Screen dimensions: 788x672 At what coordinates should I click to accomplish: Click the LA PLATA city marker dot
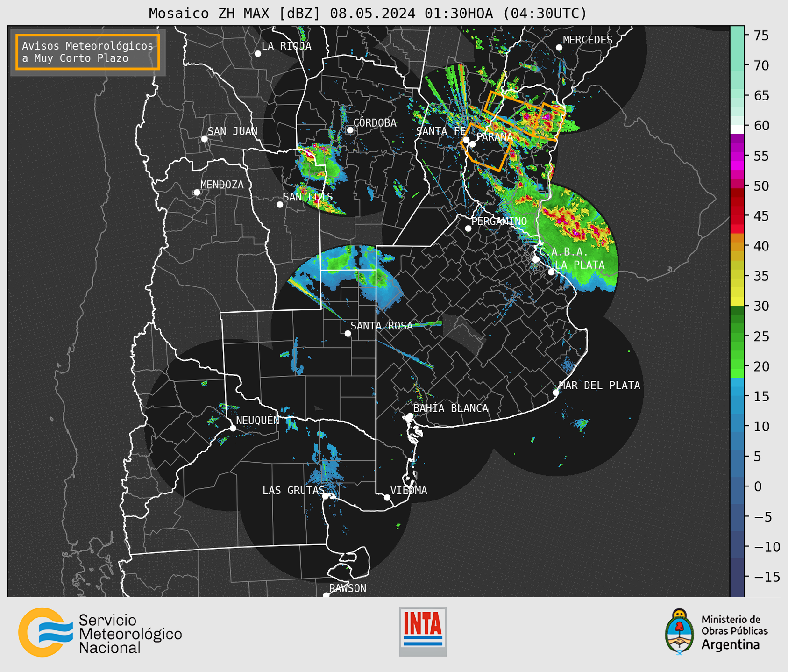pyautogui.click(x=551, y=272)
